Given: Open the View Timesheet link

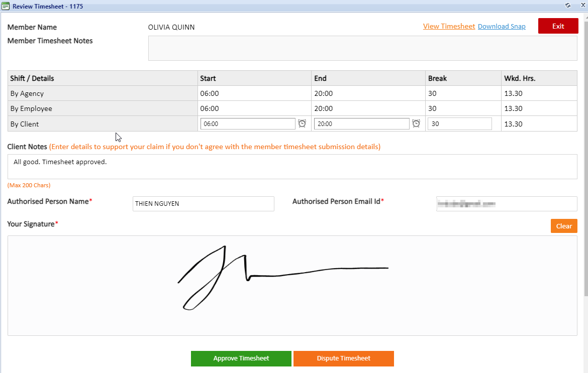Looking at the screenshot, I should [x=449, y=26].
